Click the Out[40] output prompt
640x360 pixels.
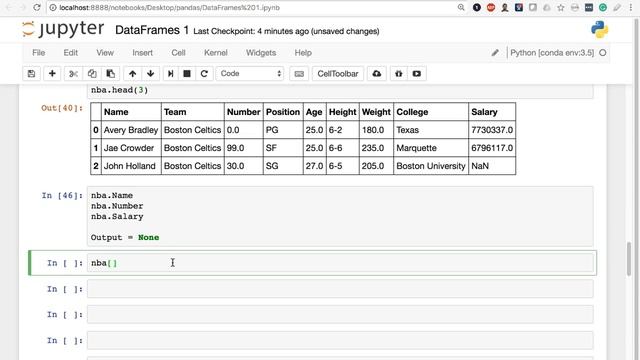[62, 108]
